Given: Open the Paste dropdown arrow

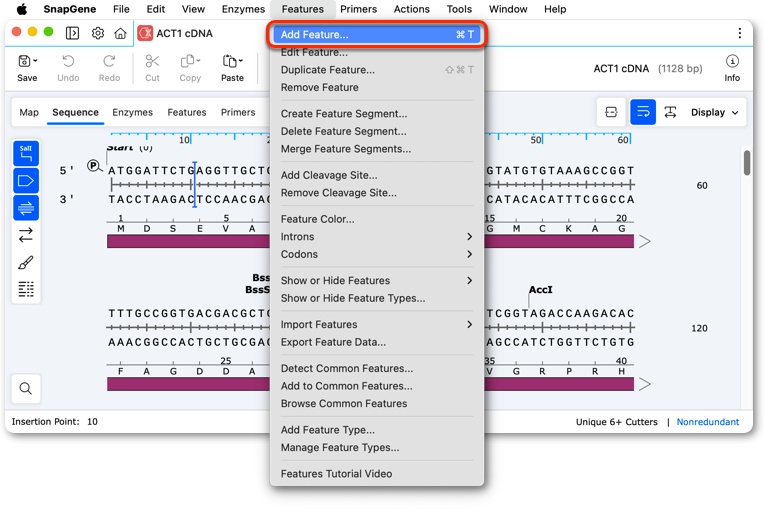Looking at the screenshot, I should coord(241,60).
